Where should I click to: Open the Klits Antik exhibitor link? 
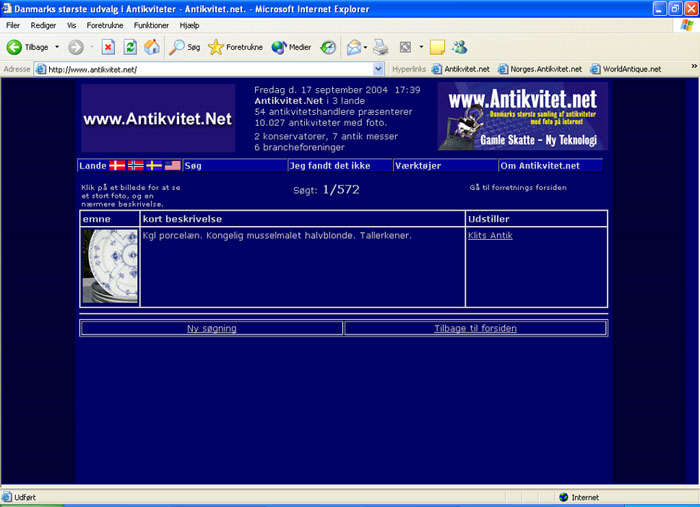[490, 236]
